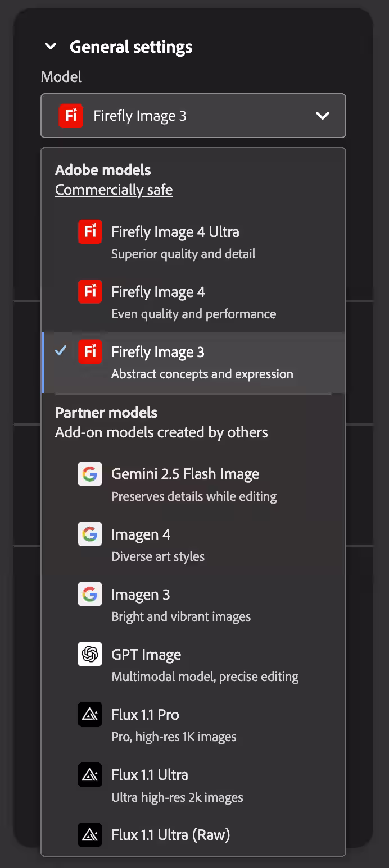Click 'Pro, high-res 1K images' description
Image resolution: width=389 pixels, height=868 pixels.
(174, 737)
